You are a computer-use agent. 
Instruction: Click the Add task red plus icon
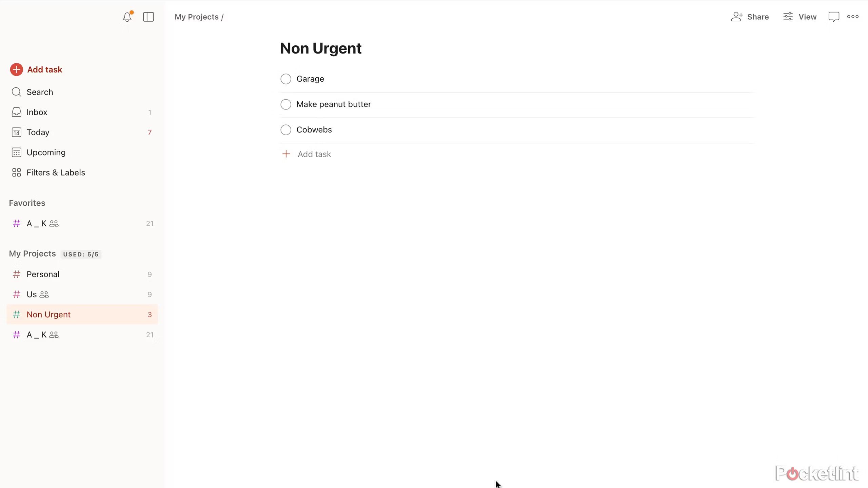[x=16, y=70]
